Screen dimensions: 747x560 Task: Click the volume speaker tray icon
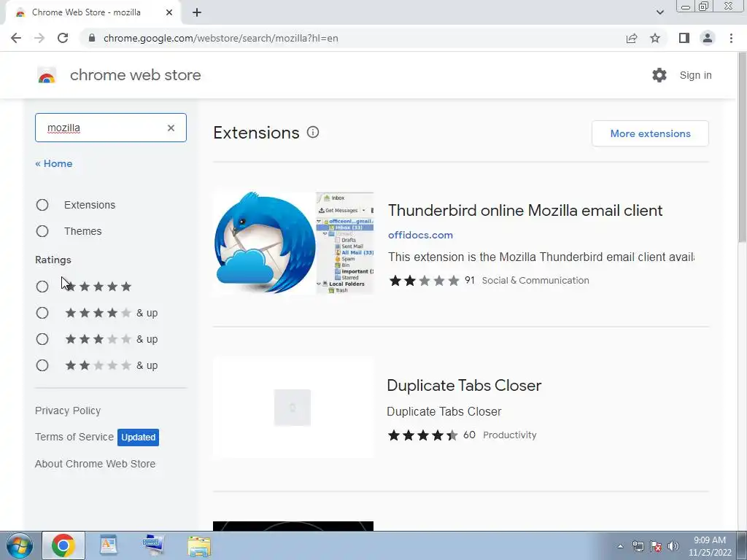coord(673,546)
